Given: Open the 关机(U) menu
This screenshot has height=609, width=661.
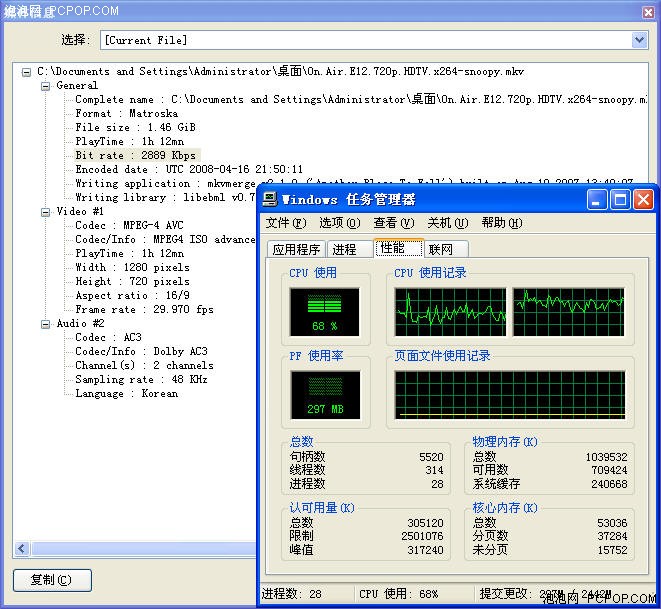Looking at the screenshot, I should (448, 223).
